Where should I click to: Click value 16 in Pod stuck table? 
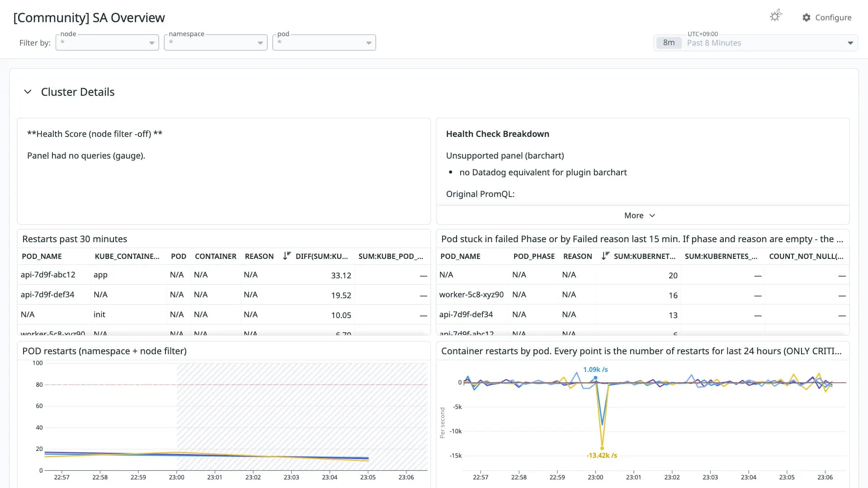point(673,295)
